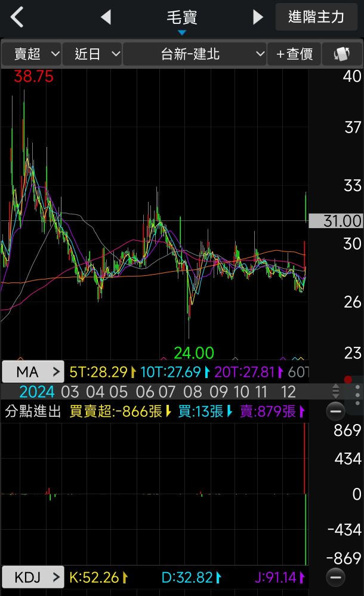Tap the 分點進出 panel title
This screenshot has width=364, height=596.
(x=33, y=411)
